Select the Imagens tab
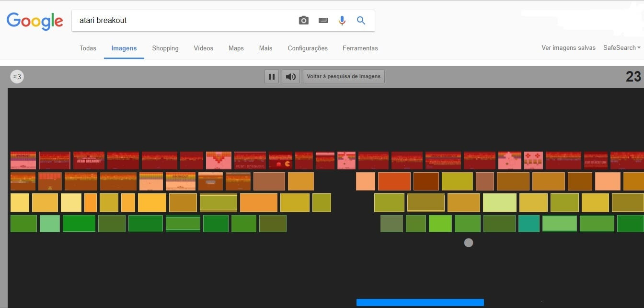Image resolution: width=644 pixels, height=308 pixels. [x=124, y=48]
